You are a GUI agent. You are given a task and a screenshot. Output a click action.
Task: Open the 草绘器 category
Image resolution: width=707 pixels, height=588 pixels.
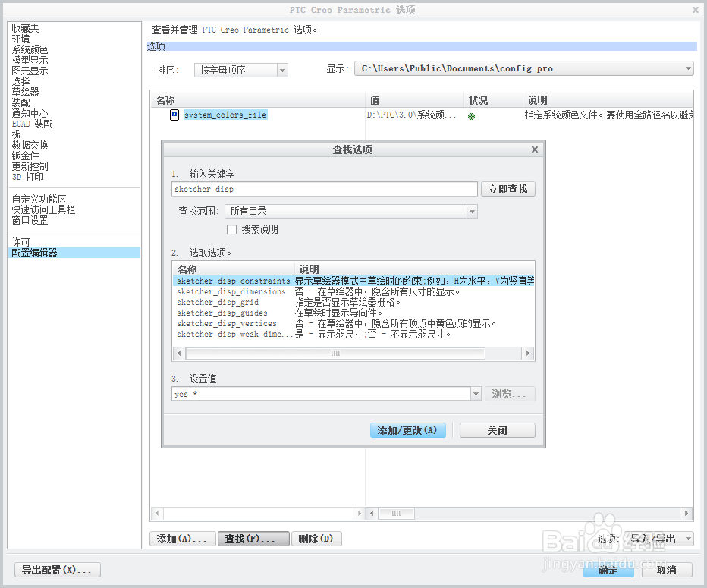tap(25, 92)
